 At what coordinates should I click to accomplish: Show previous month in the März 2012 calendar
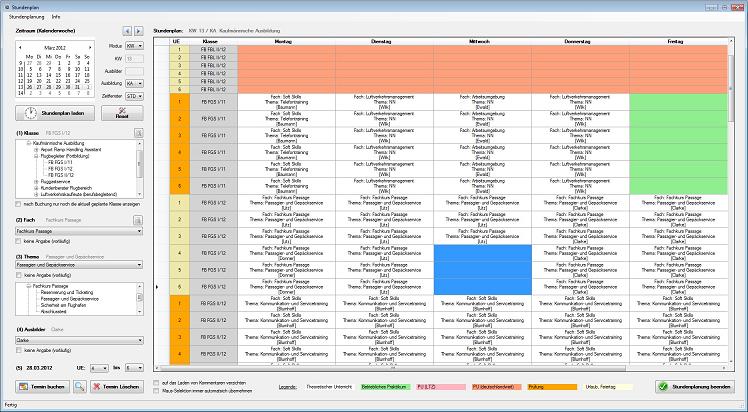(21, 48)
